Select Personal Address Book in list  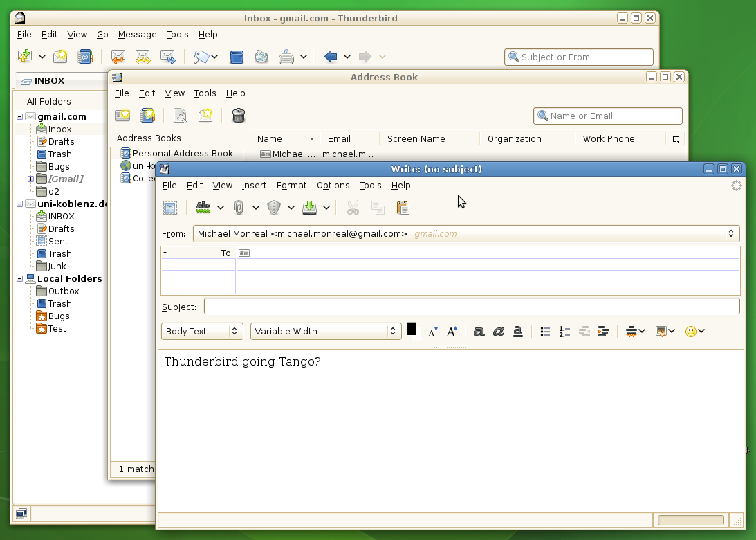point(183,154)
